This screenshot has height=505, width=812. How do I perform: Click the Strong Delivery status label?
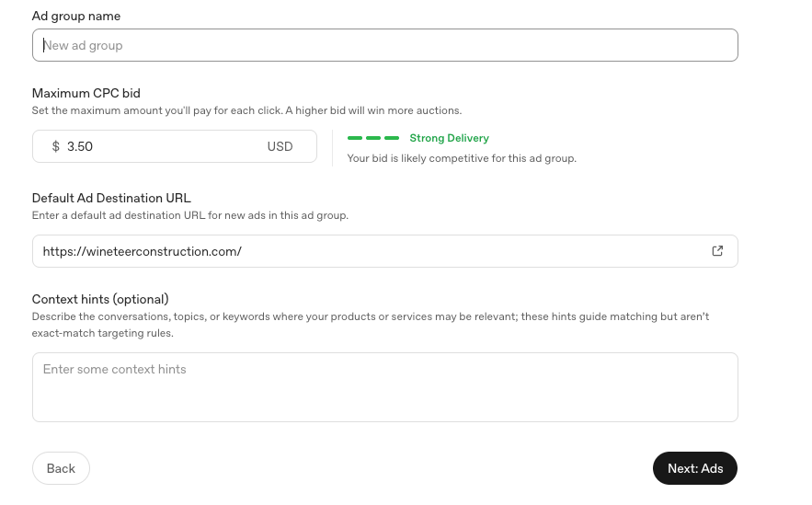coord(449,138)
